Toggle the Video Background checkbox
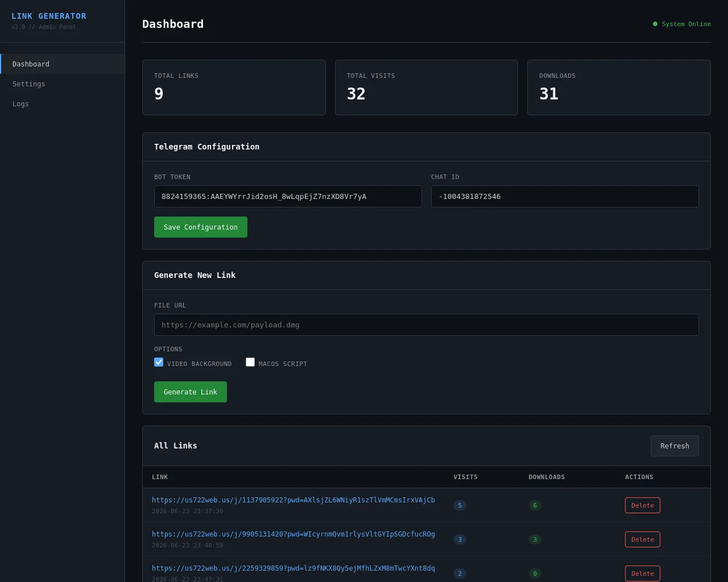This screenshot has width=728, height=582. pos(159,362)
